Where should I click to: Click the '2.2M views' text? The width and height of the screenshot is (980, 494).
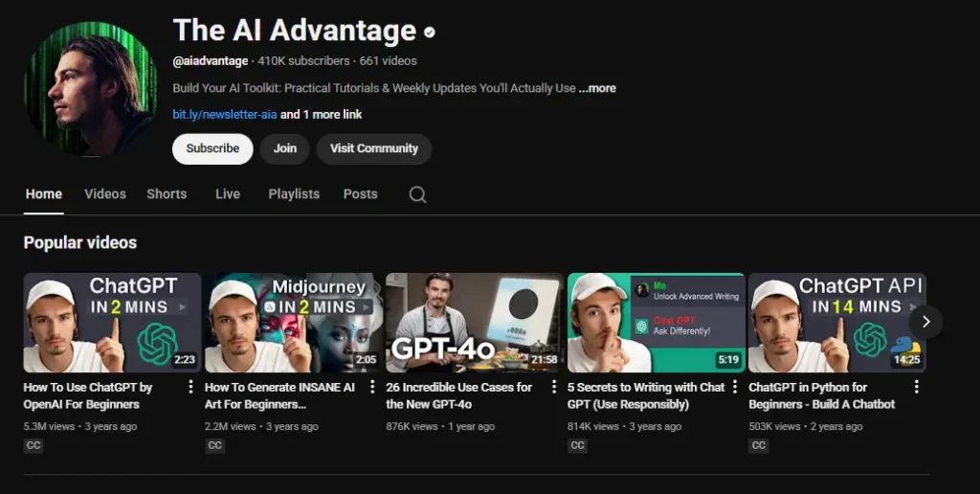click(230, 426)
